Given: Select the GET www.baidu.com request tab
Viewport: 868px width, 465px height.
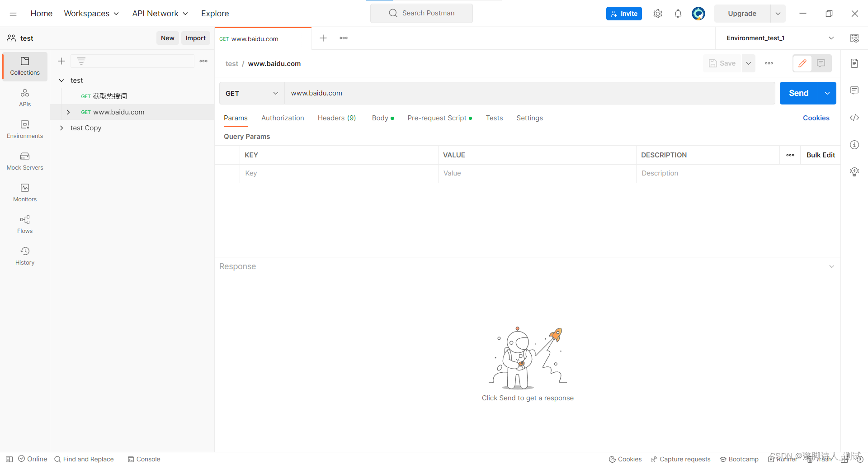Looking at the screenshot, I should tap(263, 39).
